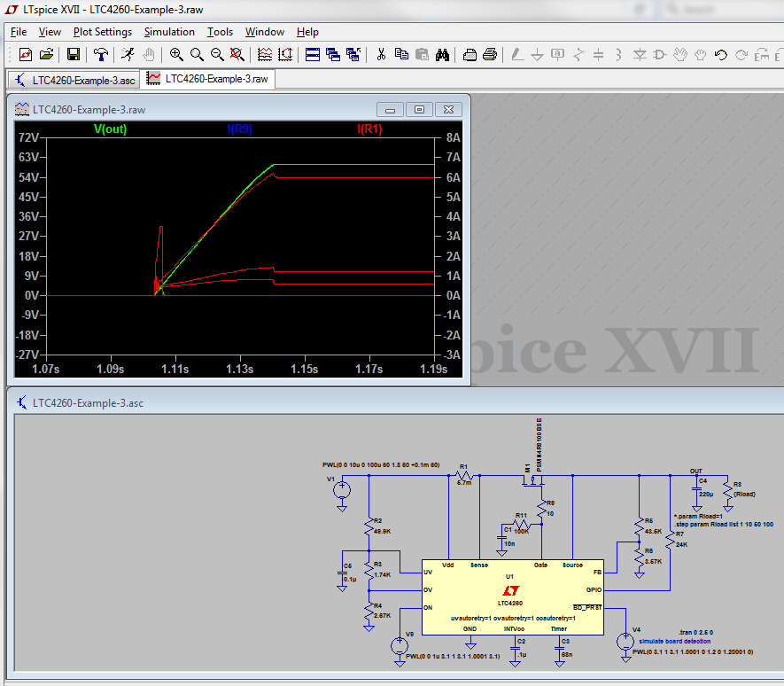Click the 0V left axis label
Image resolution: width=784 pixels, height=686 pixels.
pos(32,296)
